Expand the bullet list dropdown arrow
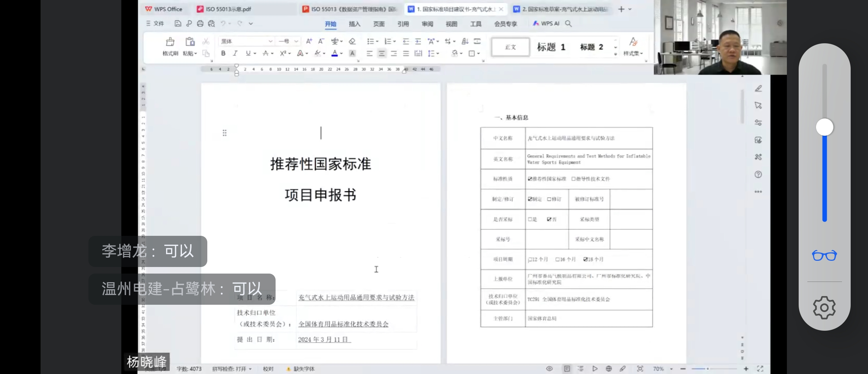The height and width of the screenshot is (374, 868). point(377,41)
